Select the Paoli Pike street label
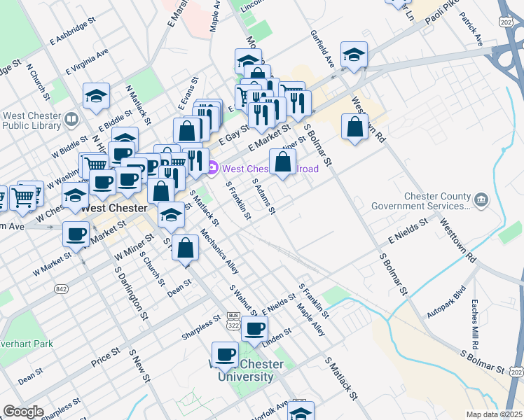524x420 pixels. click(442, 12)
